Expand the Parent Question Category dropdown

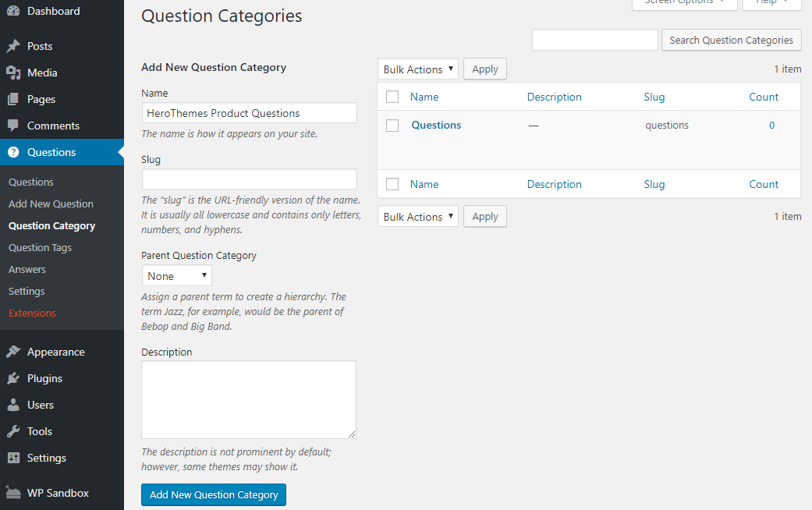177,276
